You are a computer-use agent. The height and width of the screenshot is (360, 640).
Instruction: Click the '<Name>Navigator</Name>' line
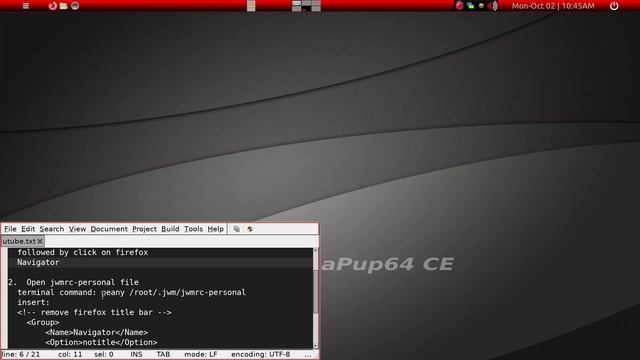(x=96, y=332)
